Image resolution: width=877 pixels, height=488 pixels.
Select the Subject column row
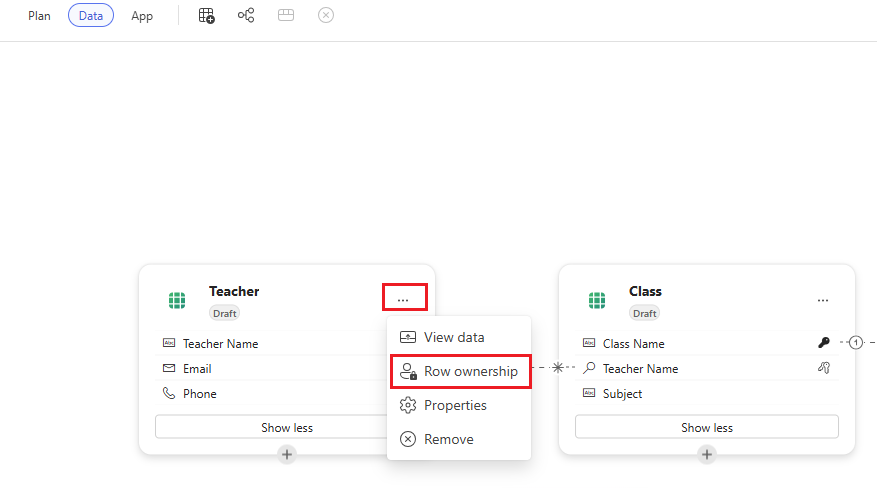(x=706, y=394)
